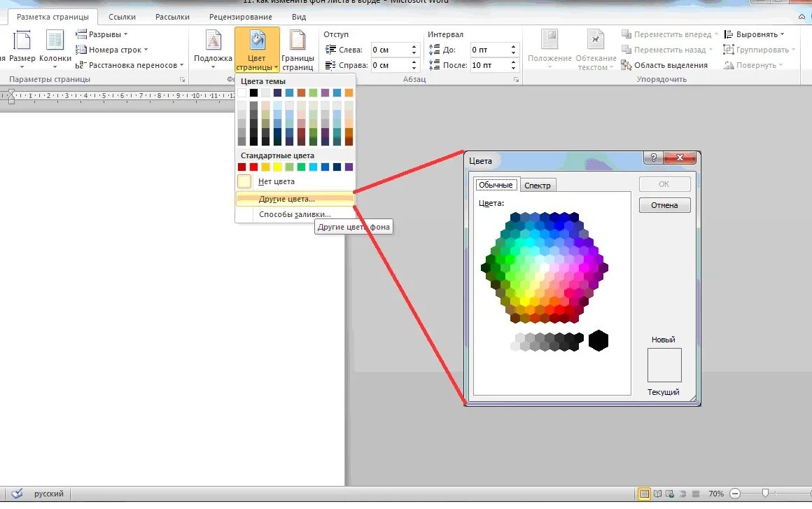Click the До spacing input field
812x509 pixels.
coord(490,50)
